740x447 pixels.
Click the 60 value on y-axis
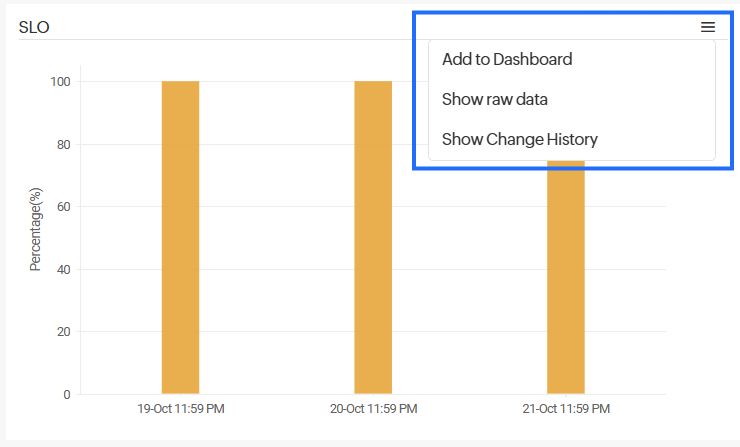click(64, 207)
